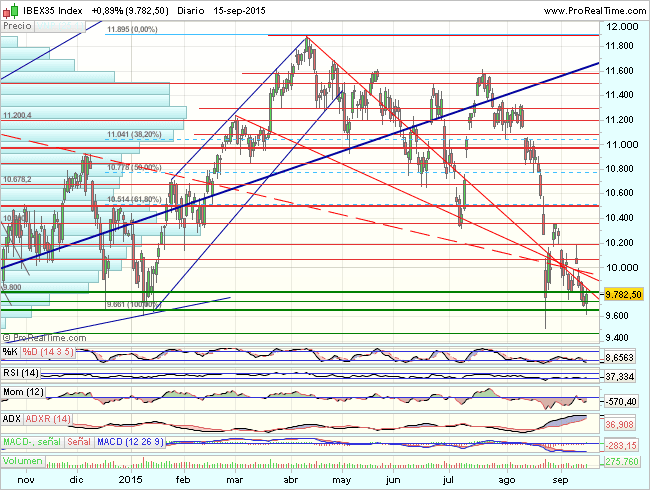Image resolution: width=650 pixels, height=490 pixels.
Task: Click the jul label on the time axis
Action: pyautogui.click(x=448, y=480)
